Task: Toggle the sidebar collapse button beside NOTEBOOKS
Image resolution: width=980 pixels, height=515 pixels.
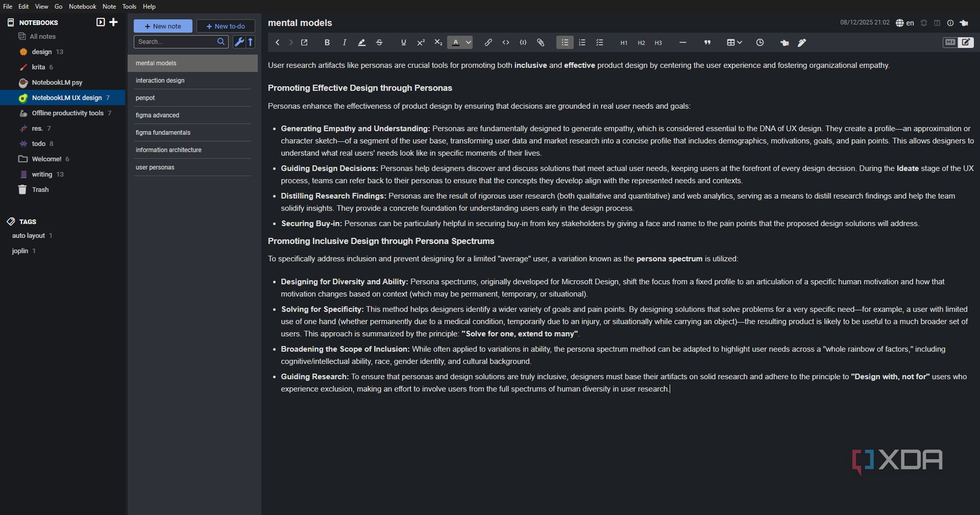Action: click(x=100, y=22)
